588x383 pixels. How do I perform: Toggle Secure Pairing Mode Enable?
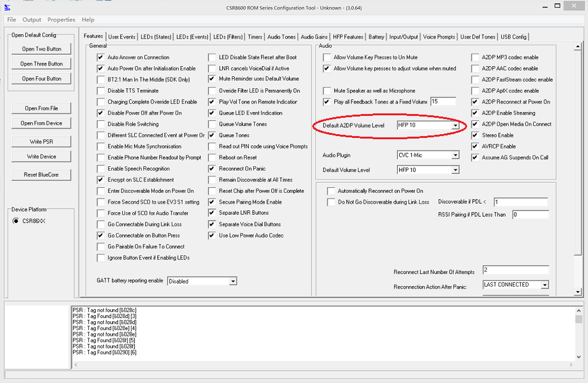click(x=212, y=202)
